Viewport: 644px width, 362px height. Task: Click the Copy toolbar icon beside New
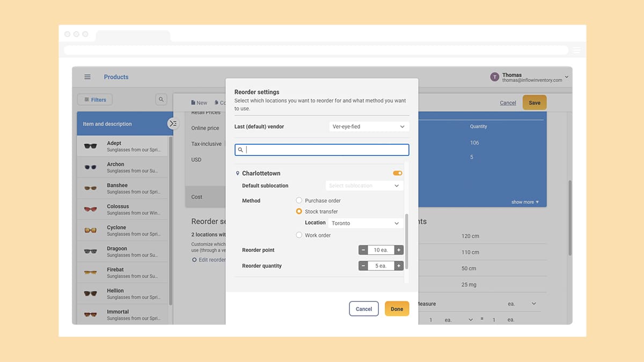(217, 102)
